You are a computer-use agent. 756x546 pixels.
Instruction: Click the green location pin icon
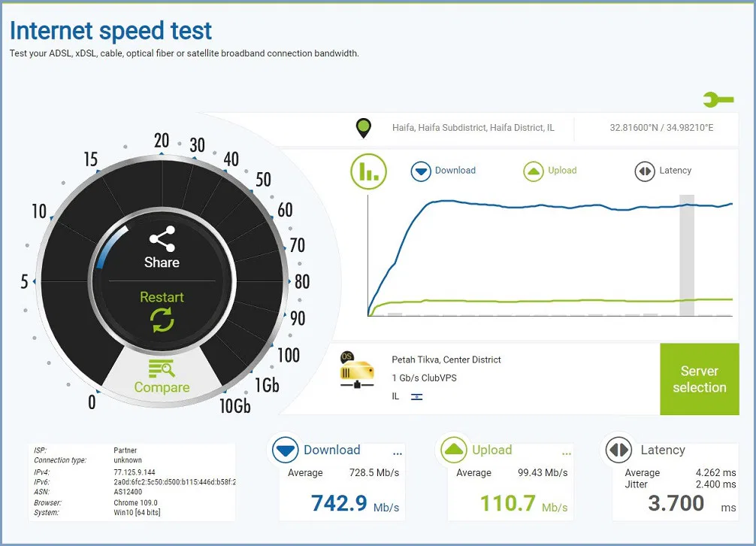pyautogui.click(x=364, y=128)
